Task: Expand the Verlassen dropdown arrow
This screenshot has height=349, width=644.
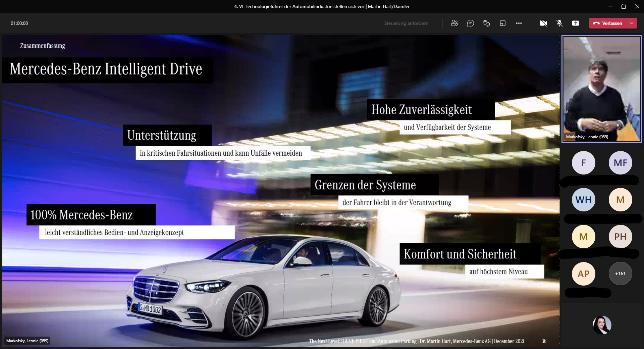Action: [632, 23]
